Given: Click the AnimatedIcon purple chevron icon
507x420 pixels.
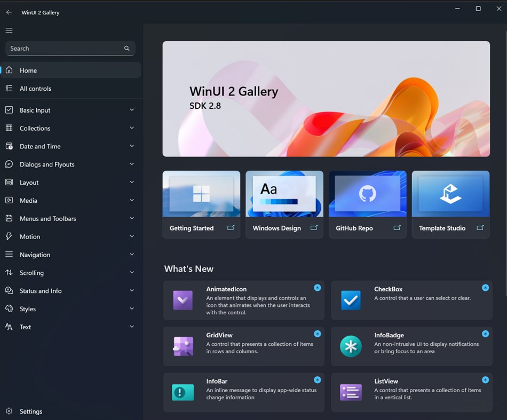Looking at the screenshot, I should [x=183, y=300].
